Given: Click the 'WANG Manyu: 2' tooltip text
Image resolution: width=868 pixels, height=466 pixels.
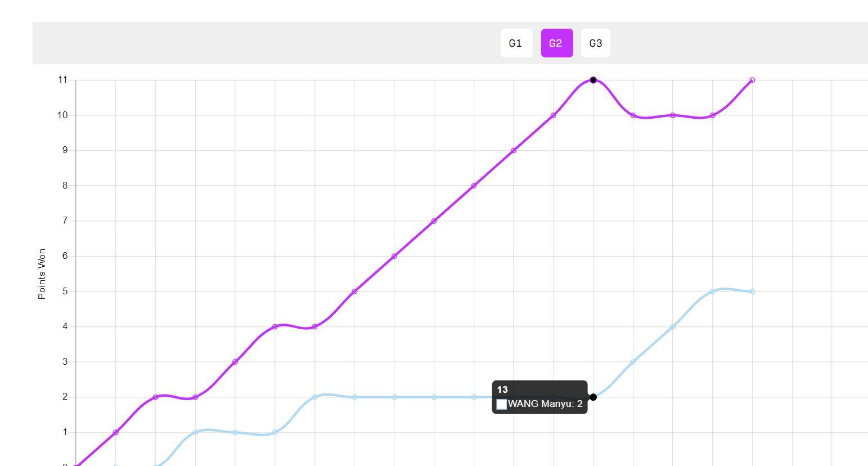Looking at the screenshot, I should (x=545, y=404).
